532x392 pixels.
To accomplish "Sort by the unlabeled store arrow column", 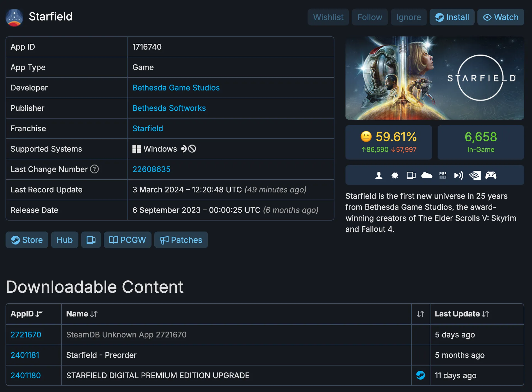I will point(420,314).
